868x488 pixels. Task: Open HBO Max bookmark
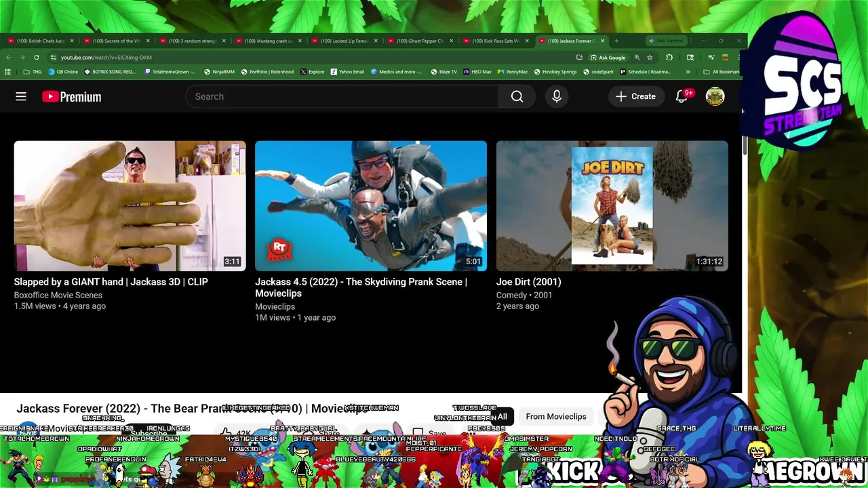point(477,72)
